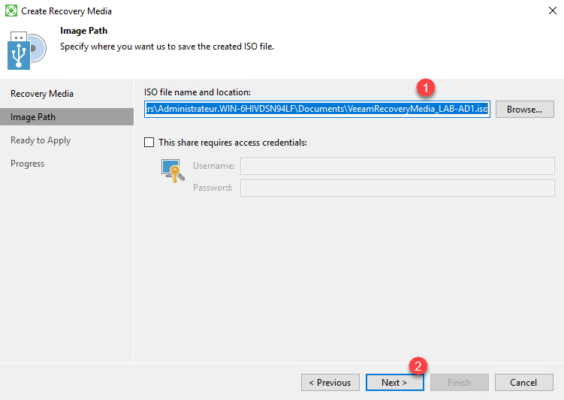Open the Recovery Media wizard step
Screen dimensions: 564x400
click(42, 94)
